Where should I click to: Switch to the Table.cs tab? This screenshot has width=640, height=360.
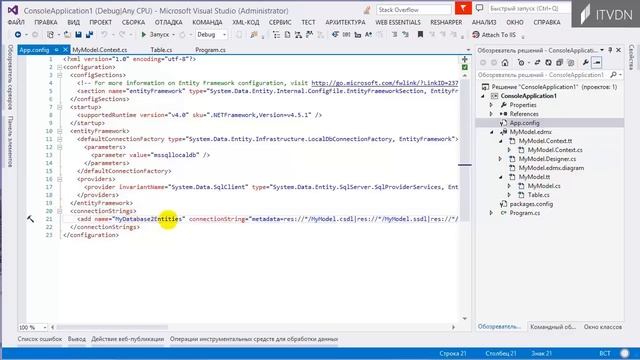tap(161, 50)
